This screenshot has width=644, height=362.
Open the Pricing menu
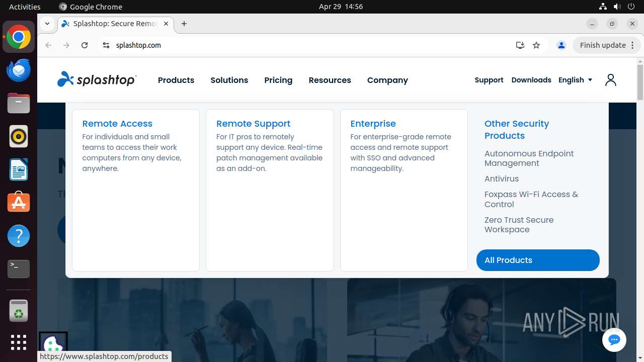coord(278,80)
